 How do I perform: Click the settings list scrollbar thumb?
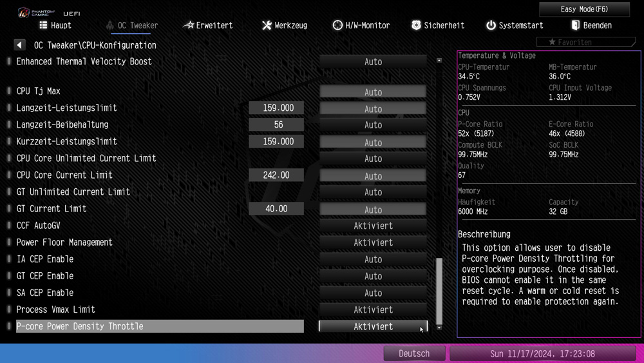click(x=439, y=291)
